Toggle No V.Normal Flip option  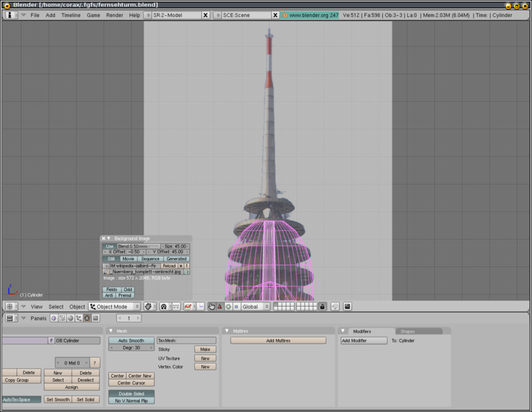[x=132, y=401]
